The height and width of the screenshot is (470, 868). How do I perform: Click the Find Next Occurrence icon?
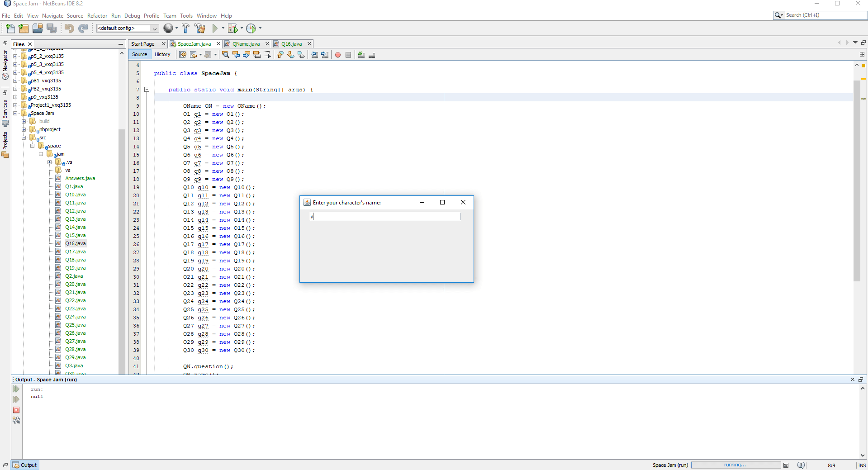click(247, 55)
